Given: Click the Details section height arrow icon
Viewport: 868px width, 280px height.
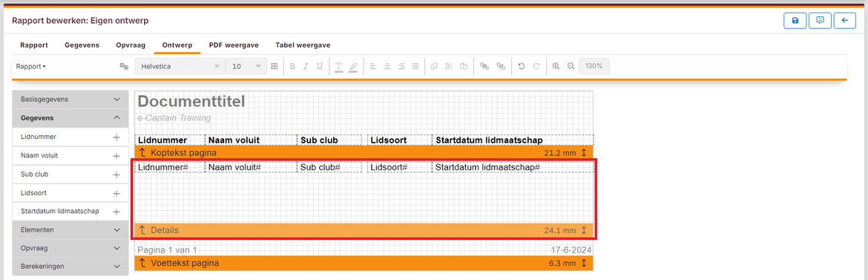Looking at the screenshot, I should point(584,230).
